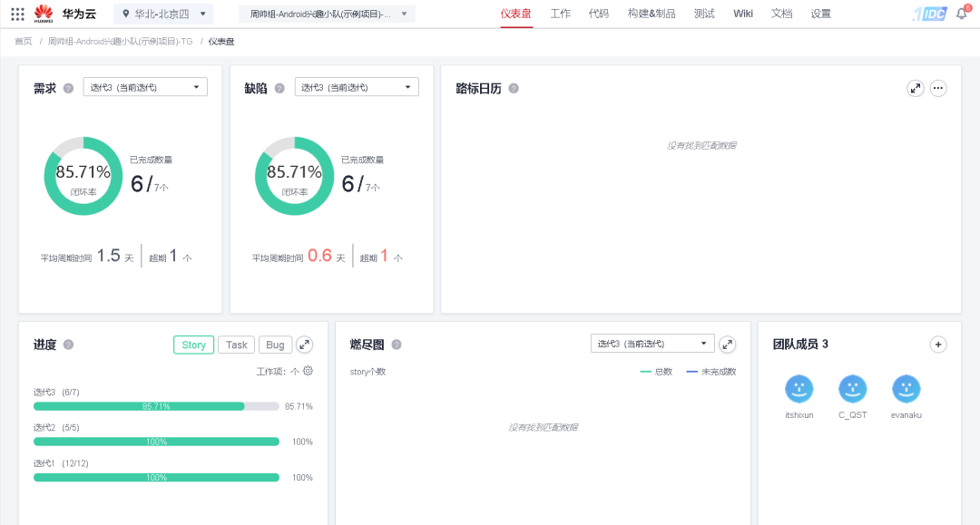This screenshot has height=525, width=980.
Task: Switch to 代码 tab
Action: (599, 14)
